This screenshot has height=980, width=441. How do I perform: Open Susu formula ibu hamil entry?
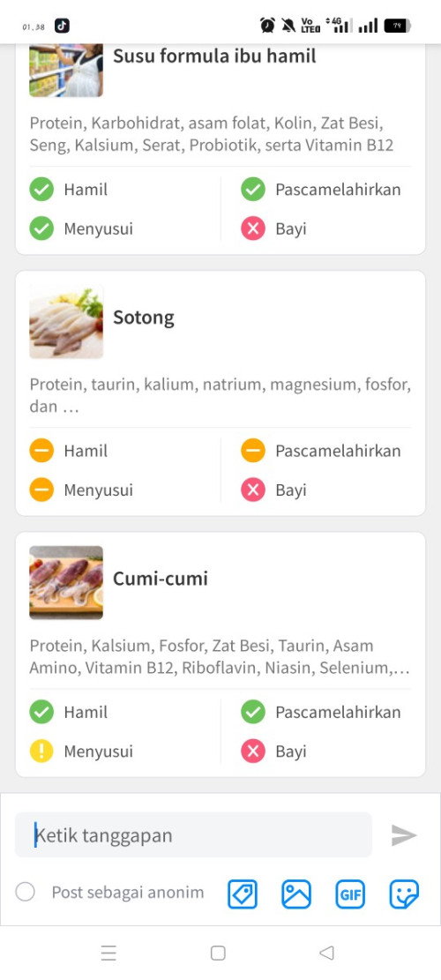click(214, 56)
